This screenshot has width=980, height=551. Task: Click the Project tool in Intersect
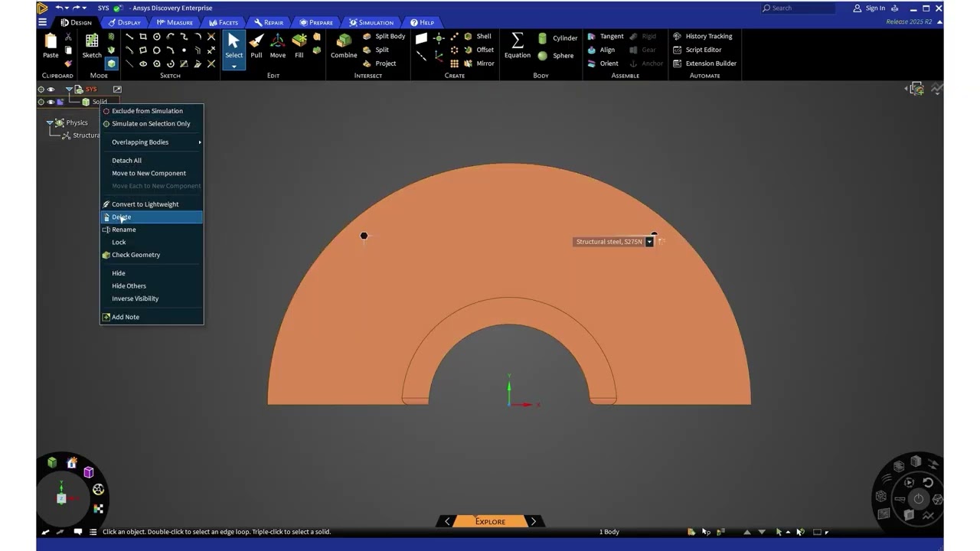pyautogui.click(x=380, y=64)
